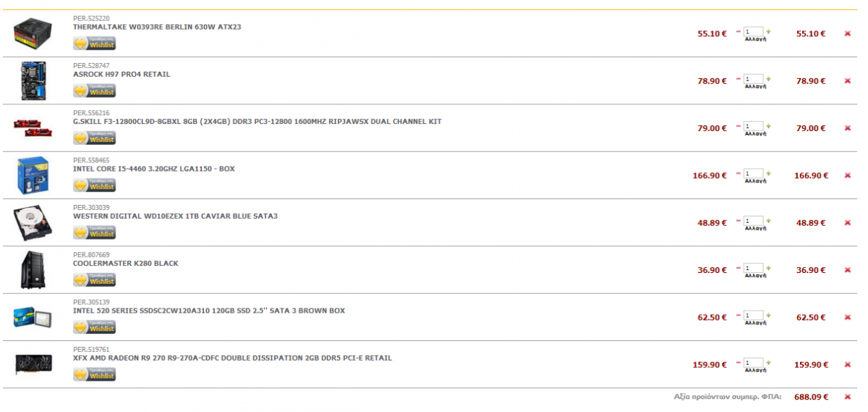
Task: Add XFX Radeon R9 270 to Wishlist
Action: tap(94, 374)
